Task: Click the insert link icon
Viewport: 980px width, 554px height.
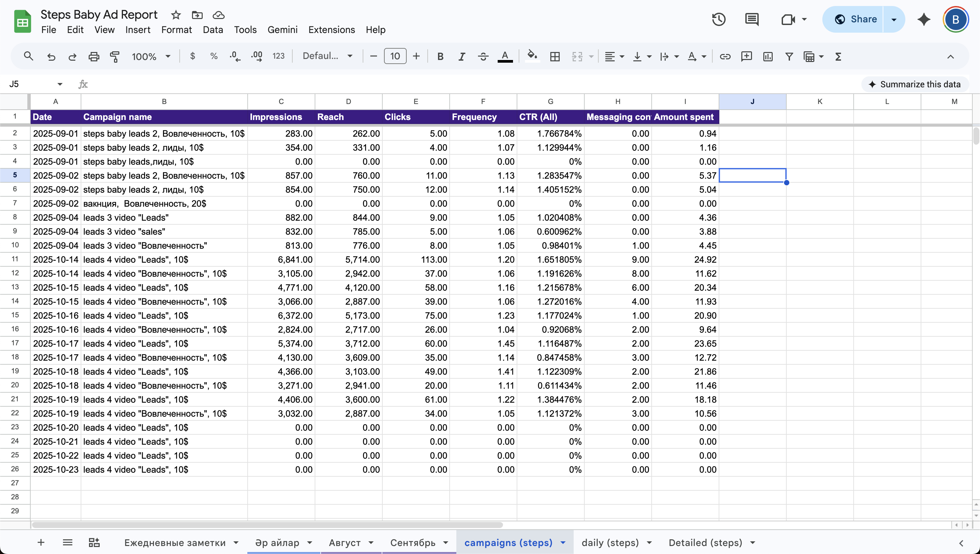Action: [x=725, y=57]
